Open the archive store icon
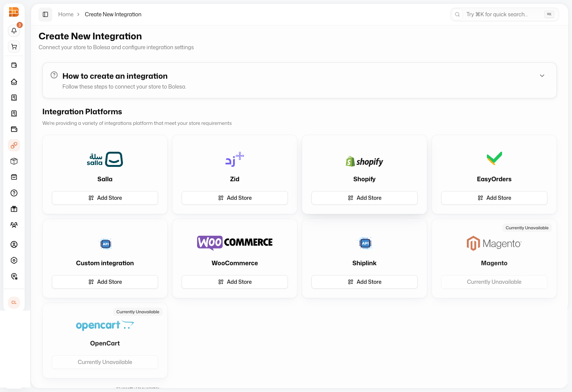The width and height of the screenshot is (572, 392). 14,177
